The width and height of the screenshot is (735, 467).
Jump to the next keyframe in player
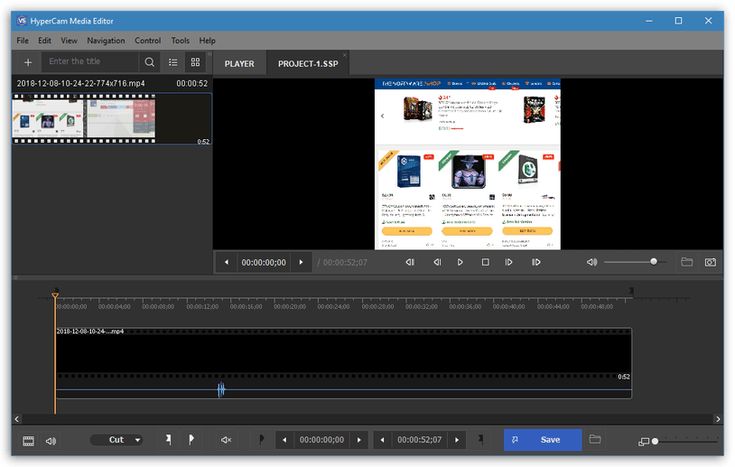(x=536, y=262)
